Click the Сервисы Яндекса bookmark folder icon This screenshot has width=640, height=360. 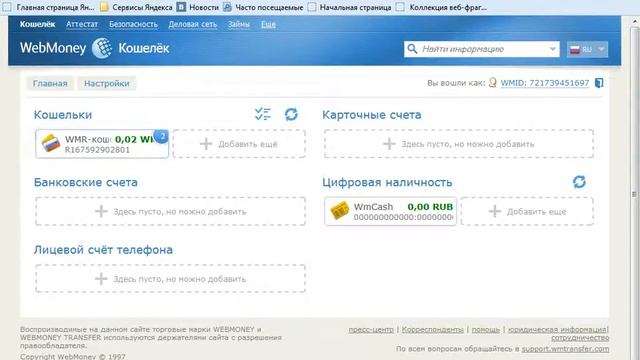coord(104,7)
